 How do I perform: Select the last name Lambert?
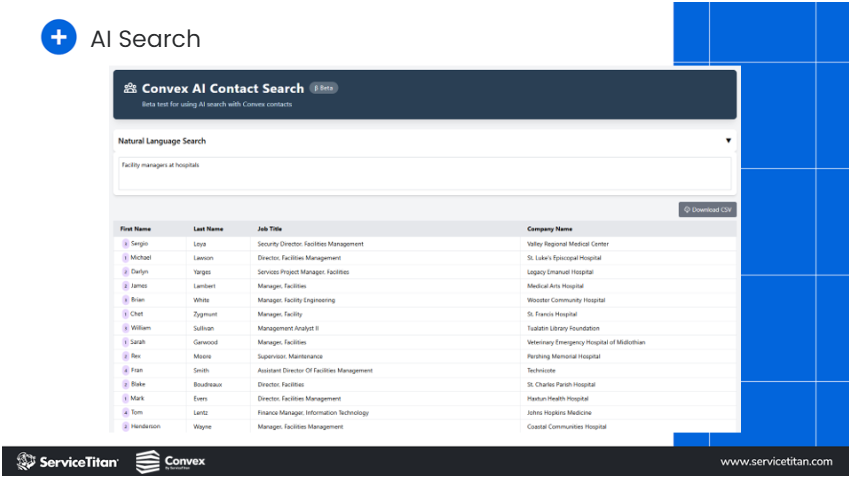point(205,286)
